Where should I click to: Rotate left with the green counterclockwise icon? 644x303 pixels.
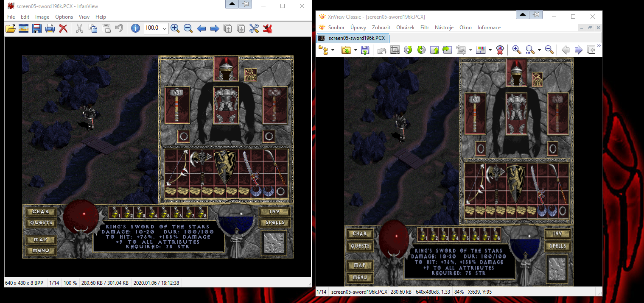408,50
